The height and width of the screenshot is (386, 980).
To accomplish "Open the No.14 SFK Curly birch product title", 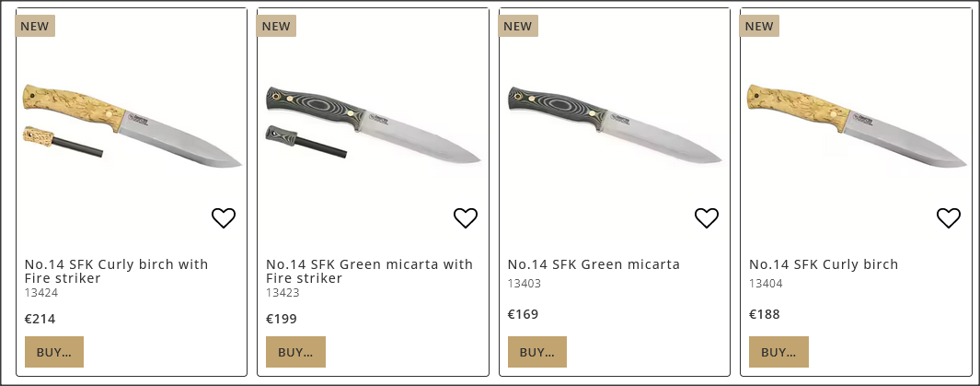I will click(x=824, y=264).
